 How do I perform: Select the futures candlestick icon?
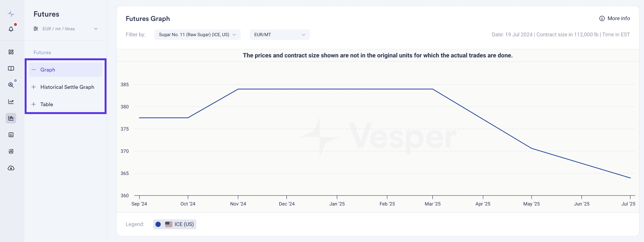click(x=11, y=118)
